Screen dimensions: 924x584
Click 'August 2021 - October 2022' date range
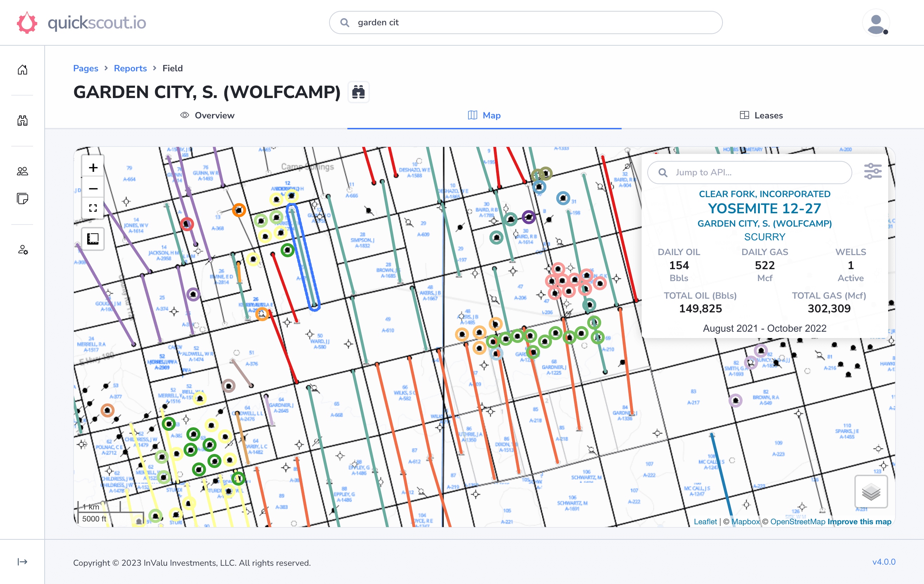coord(764,328)
